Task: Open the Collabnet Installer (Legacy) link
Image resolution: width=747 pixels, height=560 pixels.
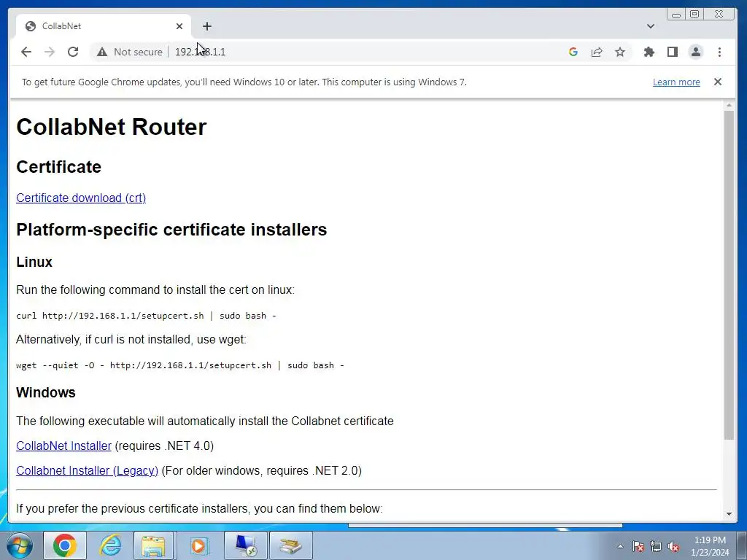Action: tap(88, 470)
